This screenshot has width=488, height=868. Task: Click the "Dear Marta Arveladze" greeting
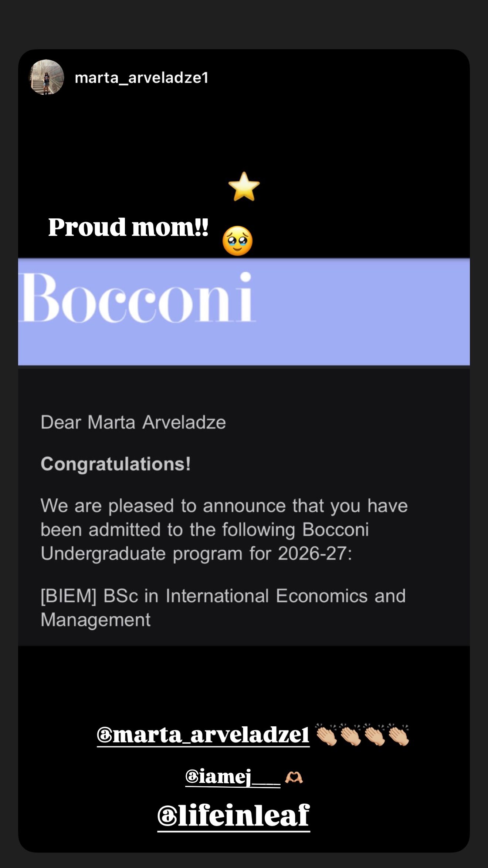coord(133,422)
